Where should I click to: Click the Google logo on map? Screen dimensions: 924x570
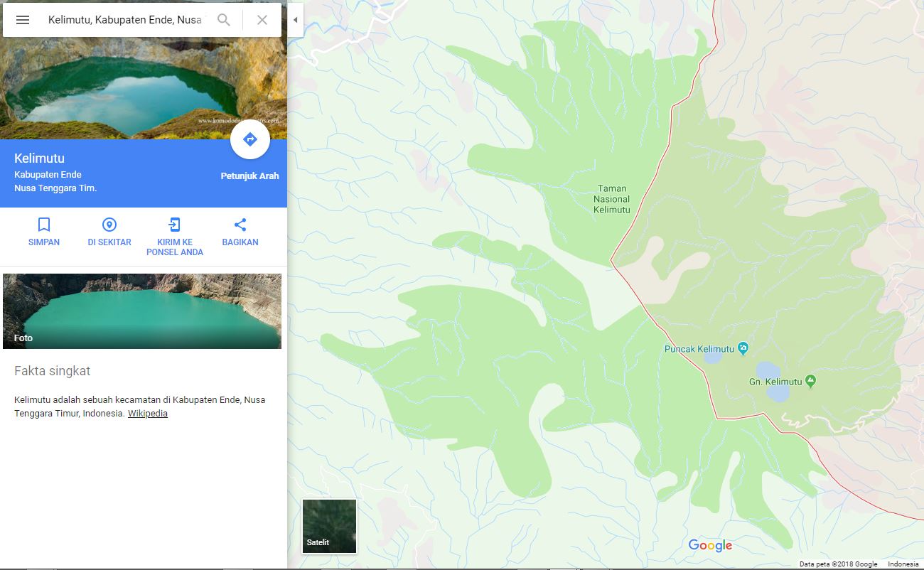coord(710,545)
